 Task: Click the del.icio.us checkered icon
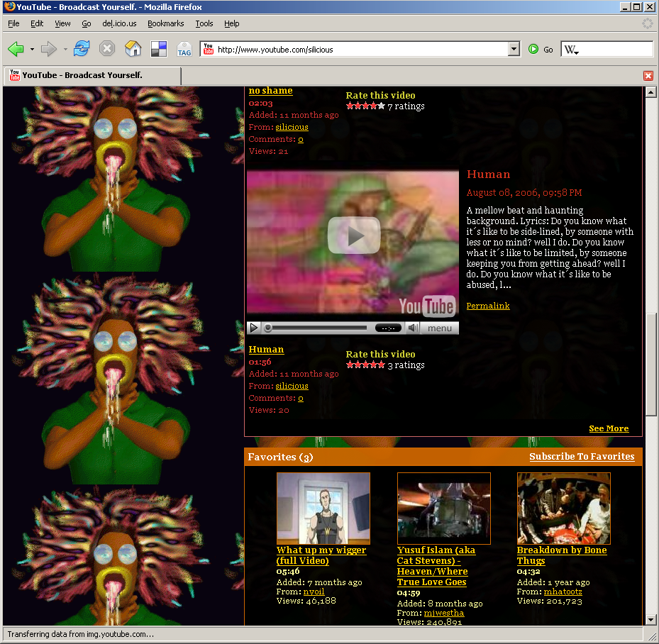[x=159, y=49]
